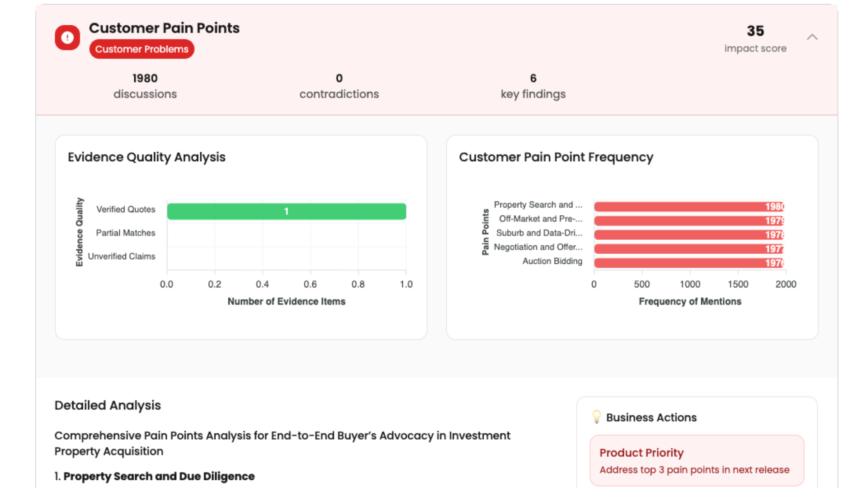Collapse the Customer Pain Points section chevron
868x488 pixels.
[x=812, y=38]
